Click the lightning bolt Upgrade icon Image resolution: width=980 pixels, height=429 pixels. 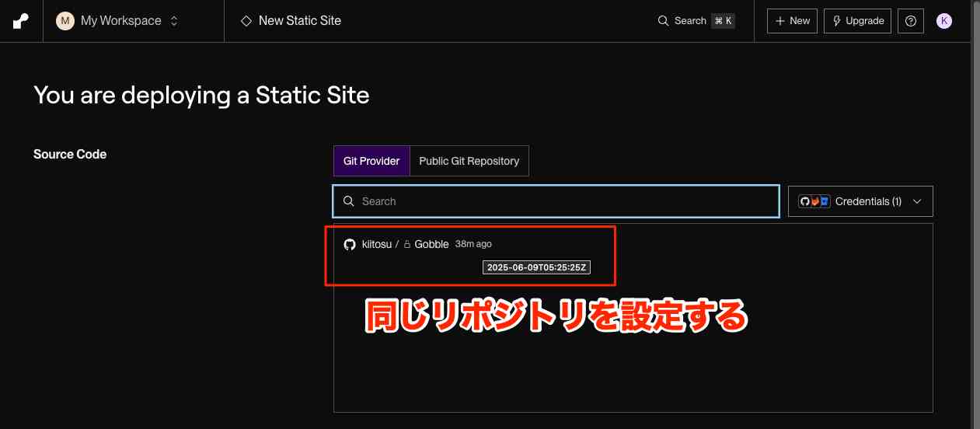(835, 21)
